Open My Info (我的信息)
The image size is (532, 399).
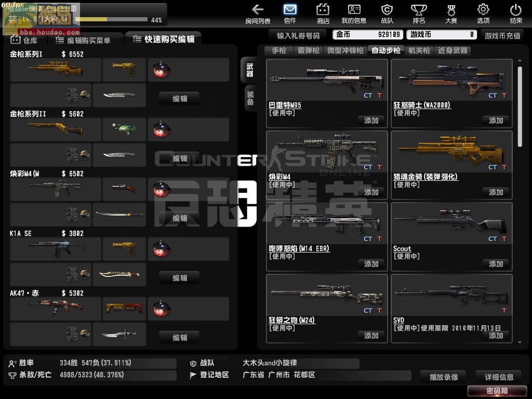click(x=354, y=14)
